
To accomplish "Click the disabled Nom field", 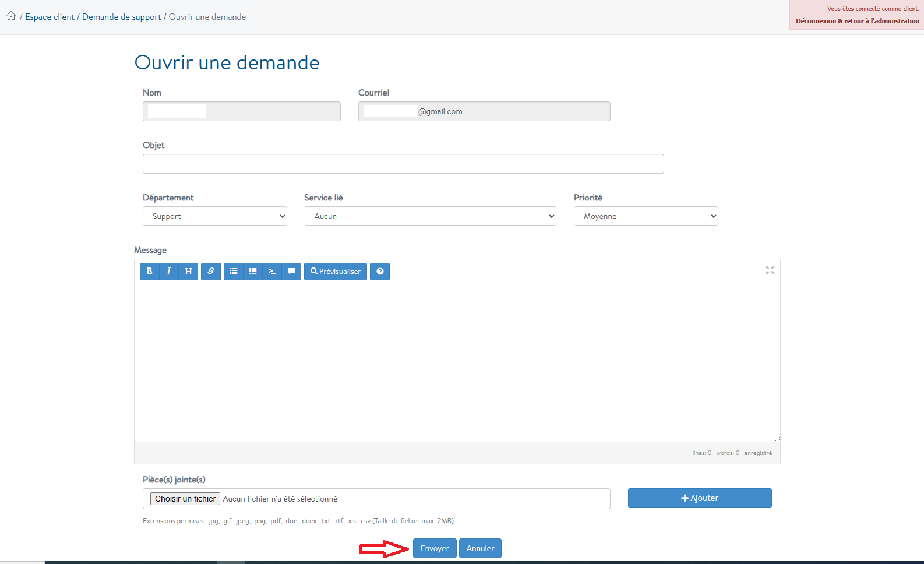I will [x=242, y=111].
